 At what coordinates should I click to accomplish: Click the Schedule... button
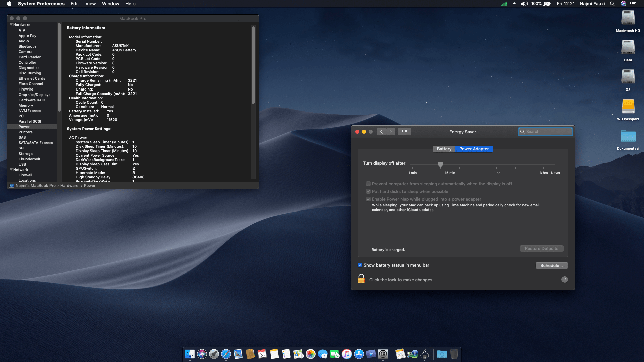pyautogui.click(x=551, y=265)
